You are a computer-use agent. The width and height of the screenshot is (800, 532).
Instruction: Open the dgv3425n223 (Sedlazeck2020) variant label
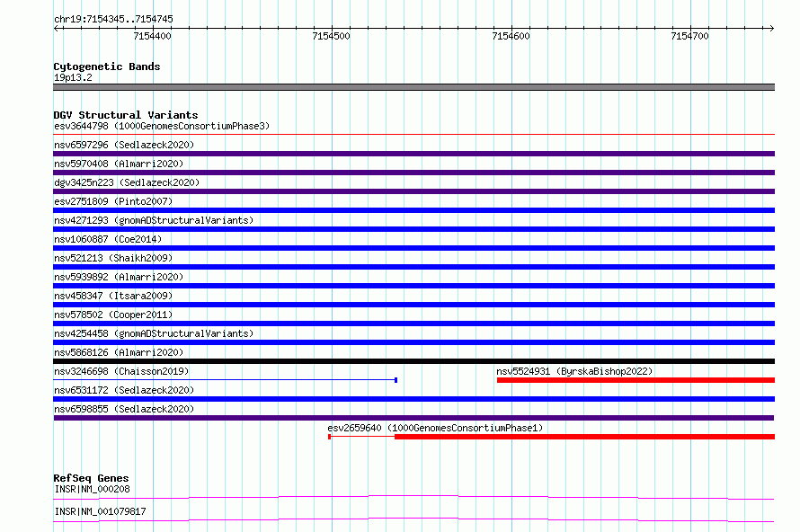point(127,182)
